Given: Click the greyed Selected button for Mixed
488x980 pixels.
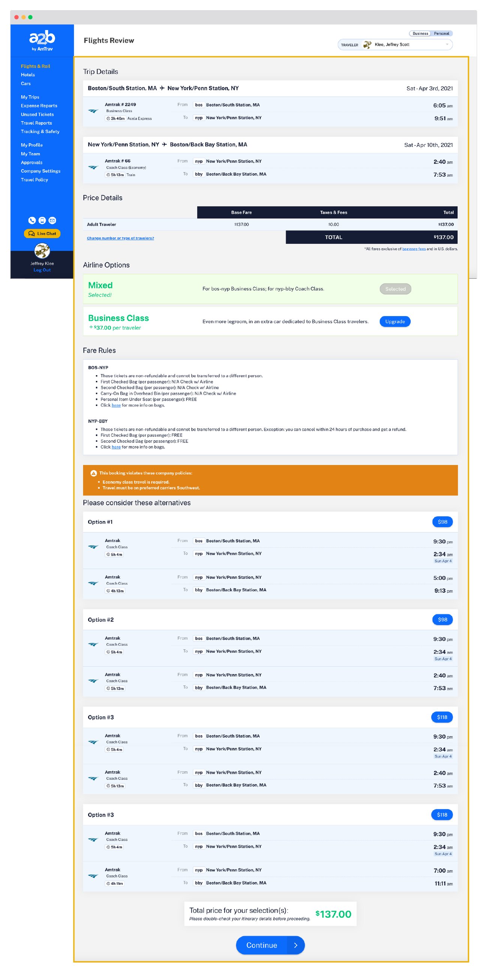Looking at the screenshot, I should [x=395, y=289].
